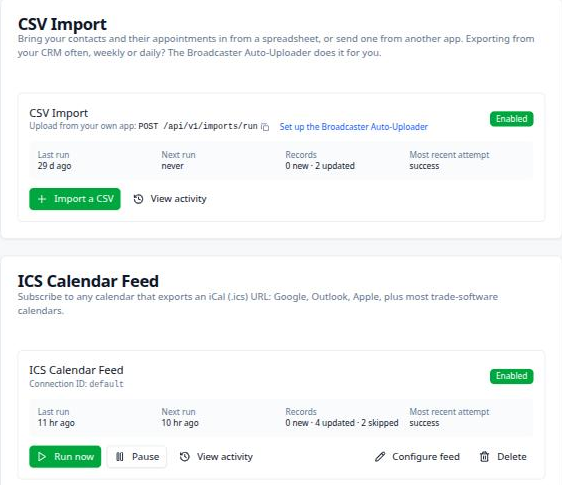The image size is (562, 485).
Task: Pause the ICS Calendar Feed
Action: [137, 457]
